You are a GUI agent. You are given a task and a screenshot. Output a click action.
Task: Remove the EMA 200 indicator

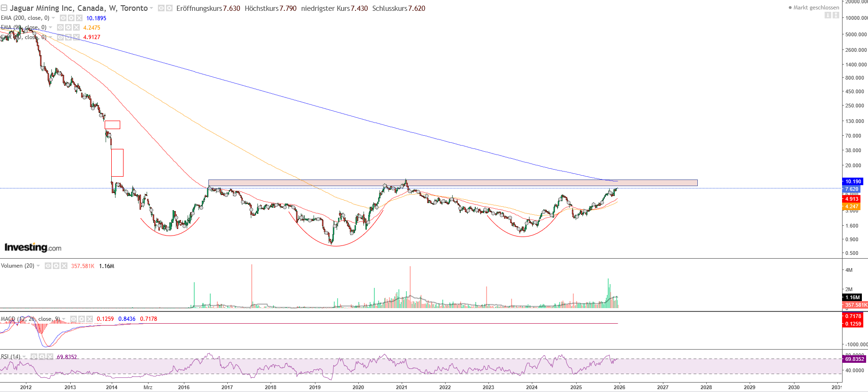coord(79,18)
